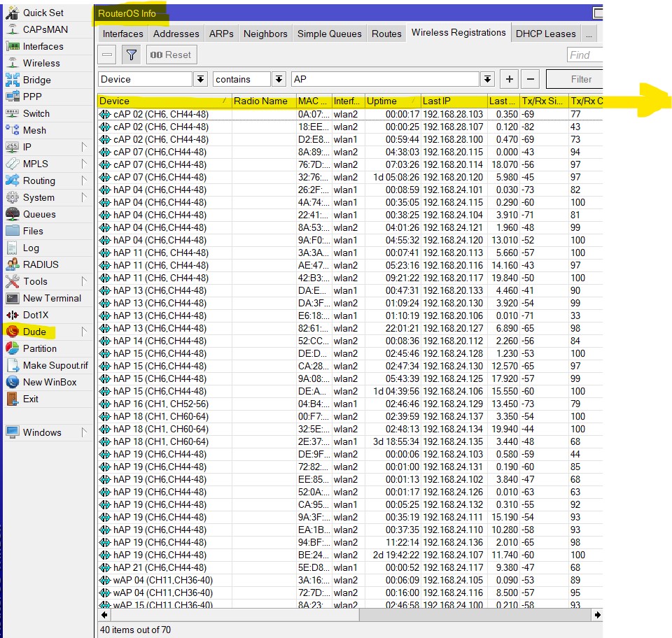
Task: Switch to the Routes tab
Action: click(386, 34)
